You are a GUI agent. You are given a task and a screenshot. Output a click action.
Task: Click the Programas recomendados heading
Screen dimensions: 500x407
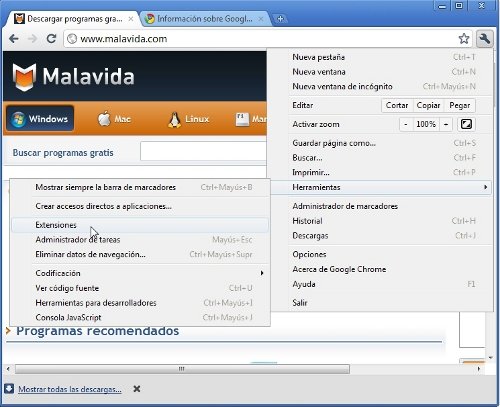[98, 331]
